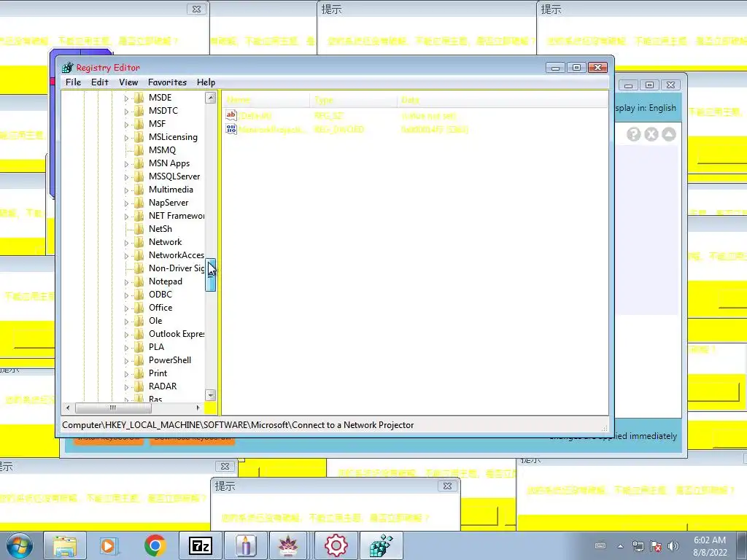Expand the PowerShell registry key
This screenshot has height=560, width=747.
(126, 361)
